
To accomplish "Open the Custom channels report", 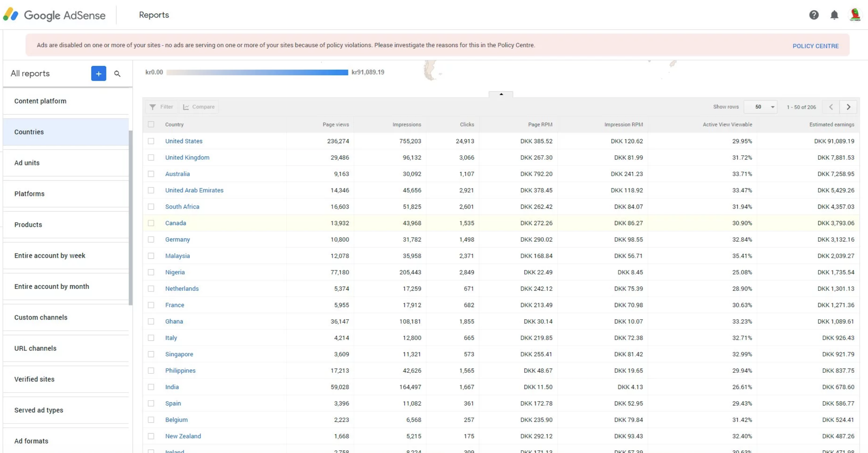I will pyautogui.click(x=66, y=318).
